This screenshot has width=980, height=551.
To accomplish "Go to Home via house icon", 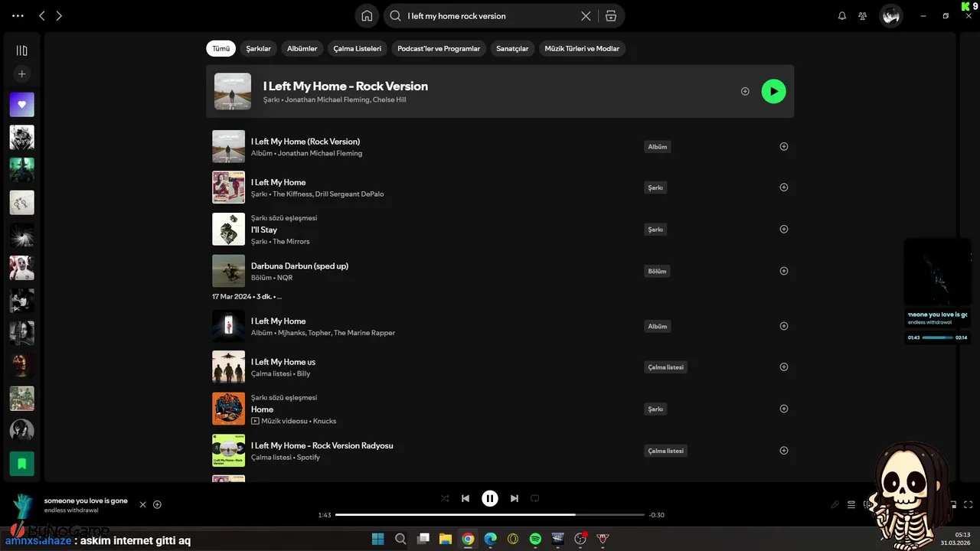I will pyautogui.click(x=367, y=16).
